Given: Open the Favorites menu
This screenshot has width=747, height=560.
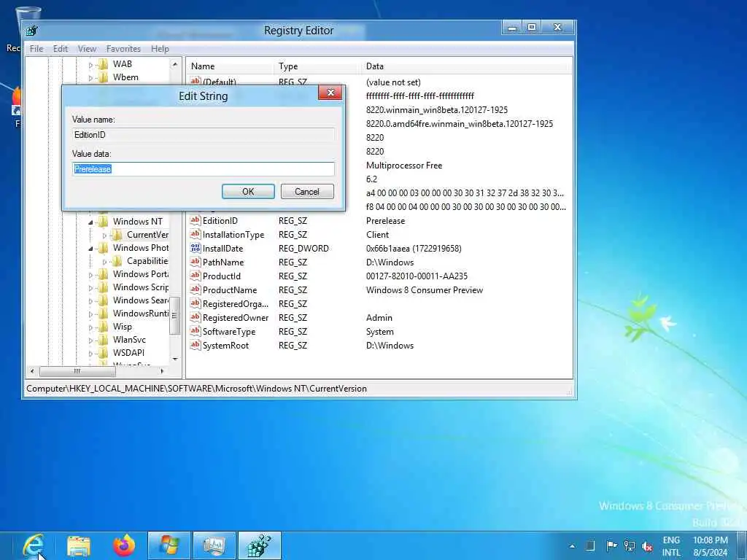Looking at the screenshot, I should point(123,49).
